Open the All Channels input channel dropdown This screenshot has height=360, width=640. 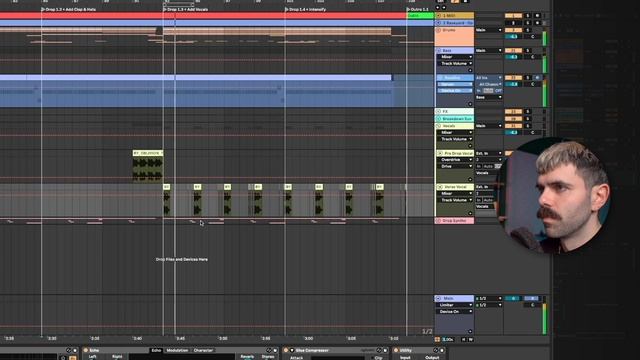[489, 84]
